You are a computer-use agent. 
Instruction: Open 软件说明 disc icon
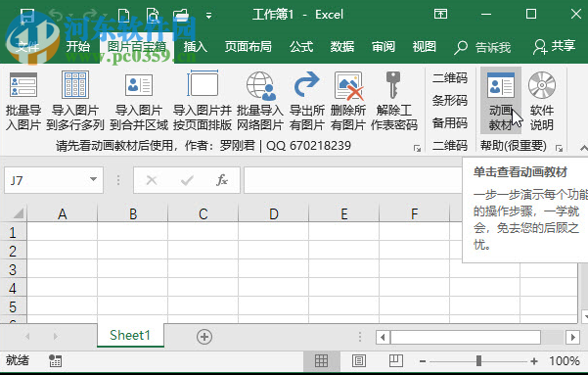tap(542, 85)
